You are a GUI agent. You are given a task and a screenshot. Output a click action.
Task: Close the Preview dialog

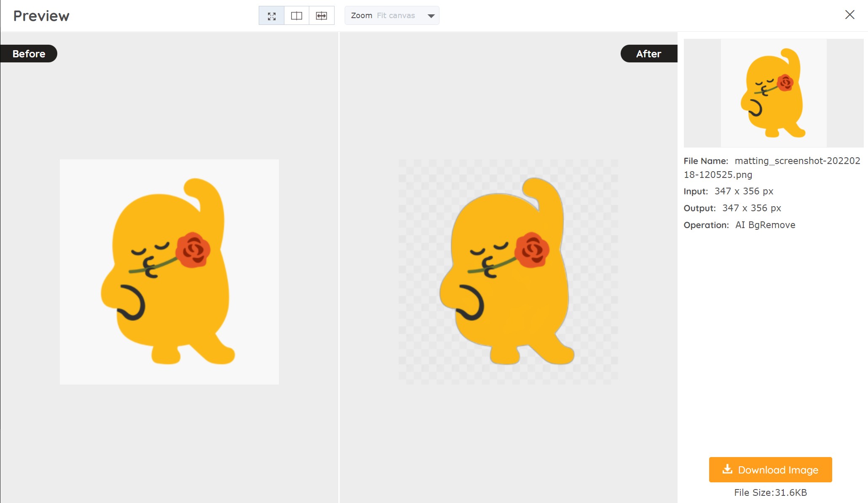click(849, 15)
